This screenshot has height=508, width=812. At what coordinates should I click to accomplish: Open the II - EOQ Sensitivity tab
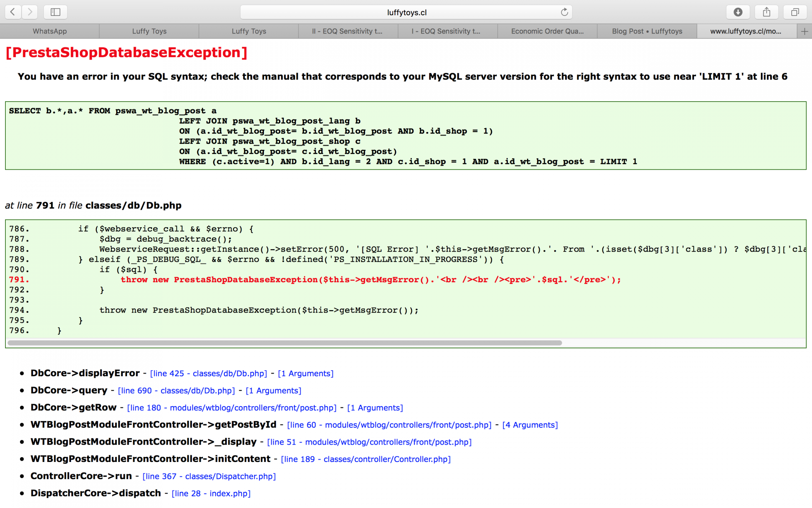pyautogui.click(x=347, y=31)
